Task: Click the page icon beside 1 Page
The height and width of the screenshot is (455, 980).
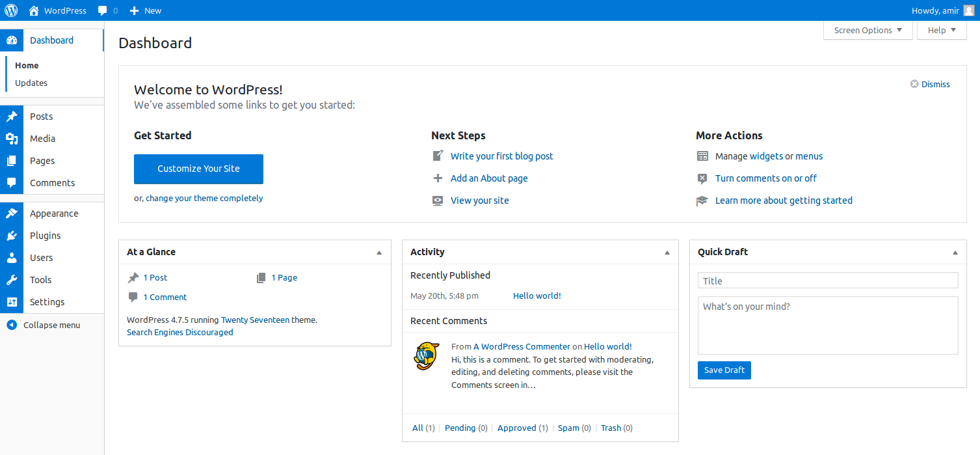Action: pyautogui.click(x=261, y=277)
